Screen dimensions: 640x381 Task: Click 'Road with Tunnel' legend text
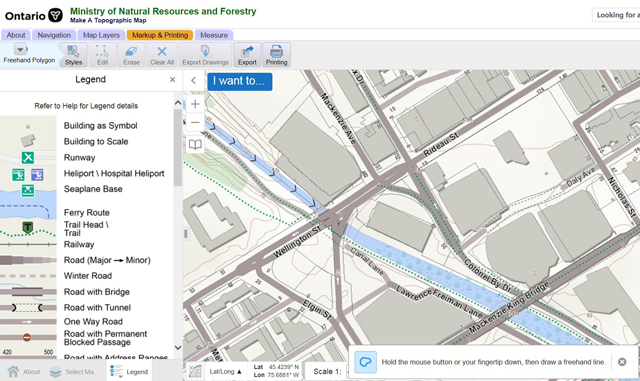pyautogui.click(x=97, y=307)
